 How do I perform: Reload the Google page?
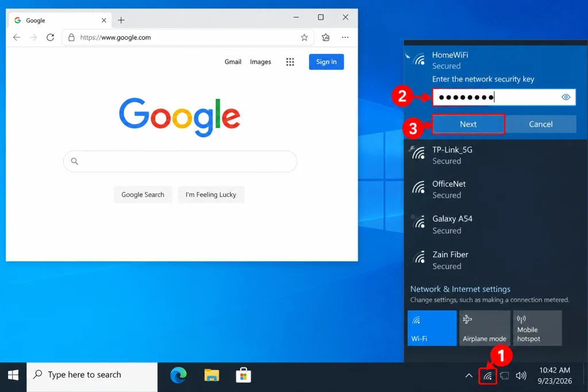(x=51, y=37)
